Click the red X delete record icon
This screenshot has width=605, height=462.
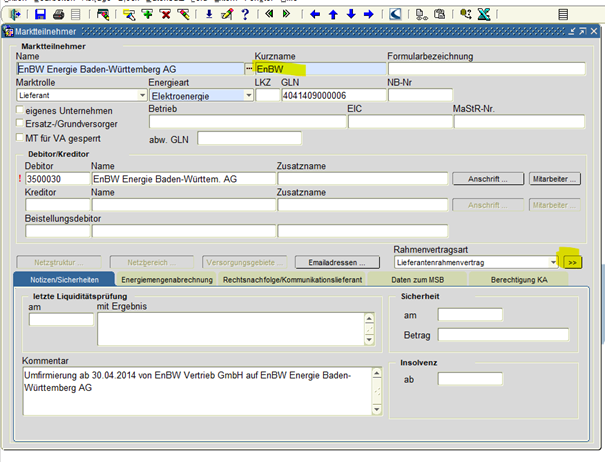click(166, 14)
